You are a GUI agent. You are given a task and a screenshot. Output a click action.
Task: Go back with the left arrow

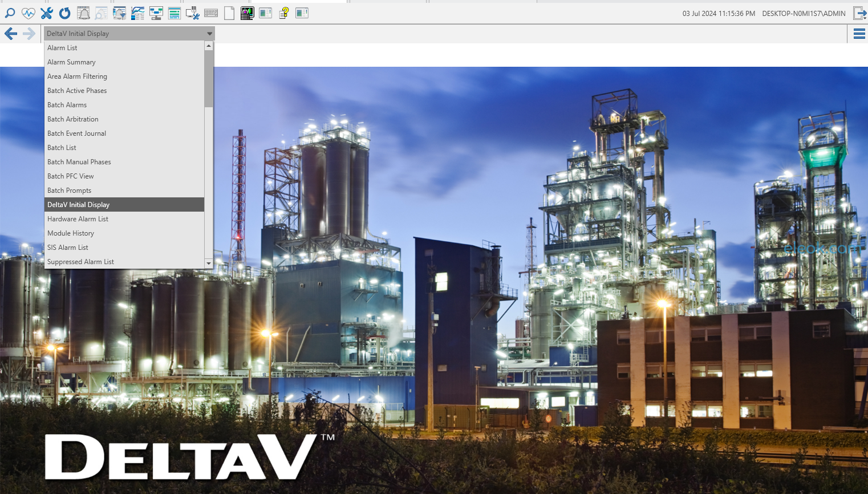[x=11, y=34]
